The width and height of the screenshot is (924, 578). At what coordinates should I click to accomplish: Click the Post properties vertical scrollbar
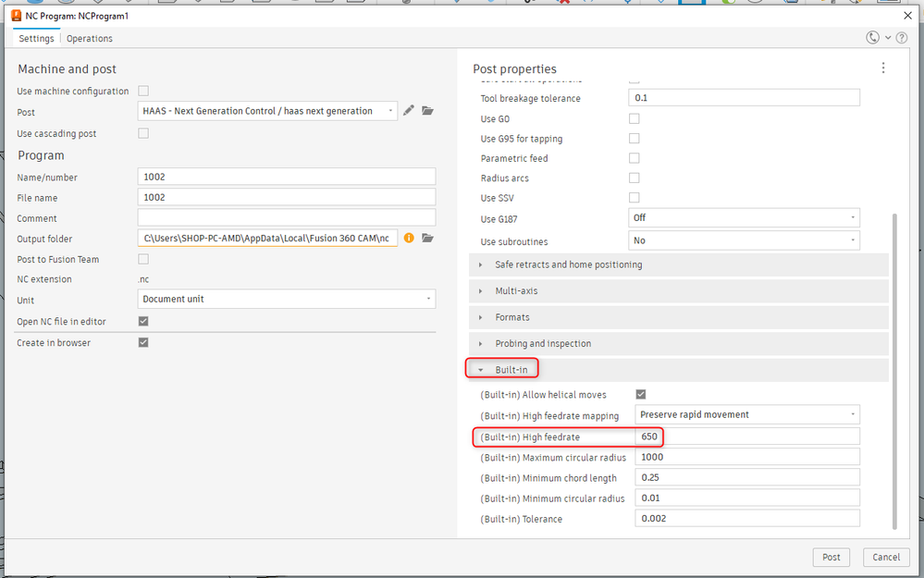pyautogui.click(x=894, y=371)
